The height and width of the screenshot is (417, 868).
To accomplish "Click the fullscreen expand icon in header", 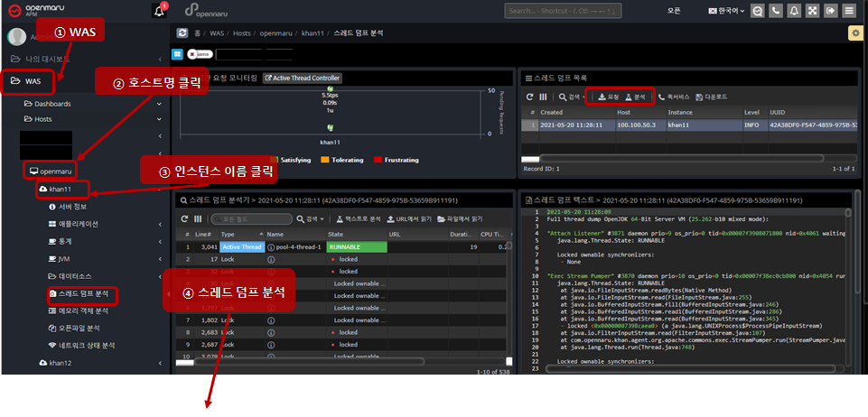I will (812, 11).
